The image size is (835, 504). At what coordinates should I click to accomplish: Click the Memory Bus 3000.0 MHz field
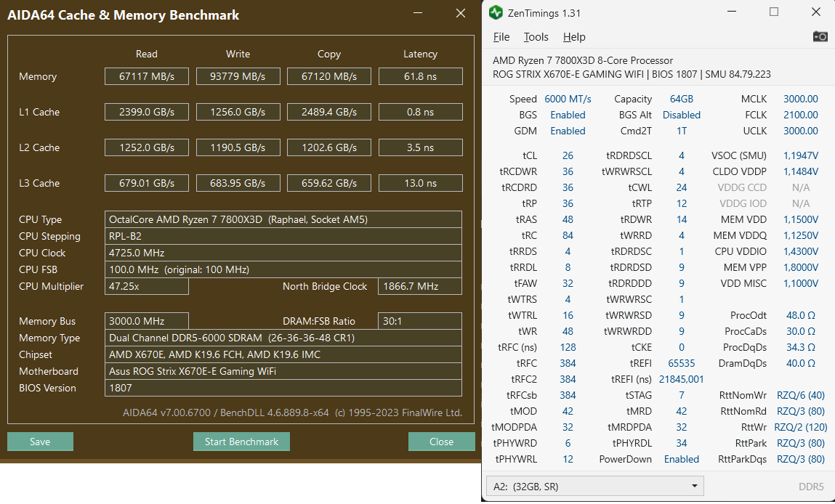tap(147, 321)
